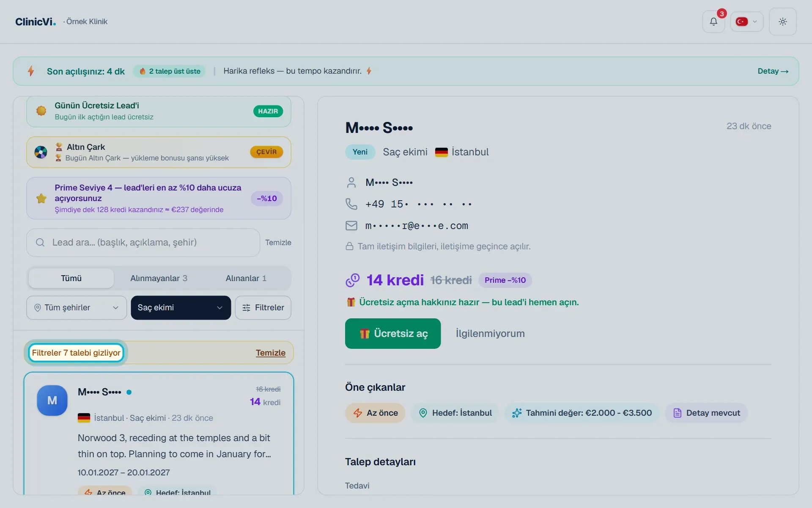The width and height of the screenshot is (812, 508).
Task: Click the 'Az önce' highlight chip
Action: click(375, 413)
